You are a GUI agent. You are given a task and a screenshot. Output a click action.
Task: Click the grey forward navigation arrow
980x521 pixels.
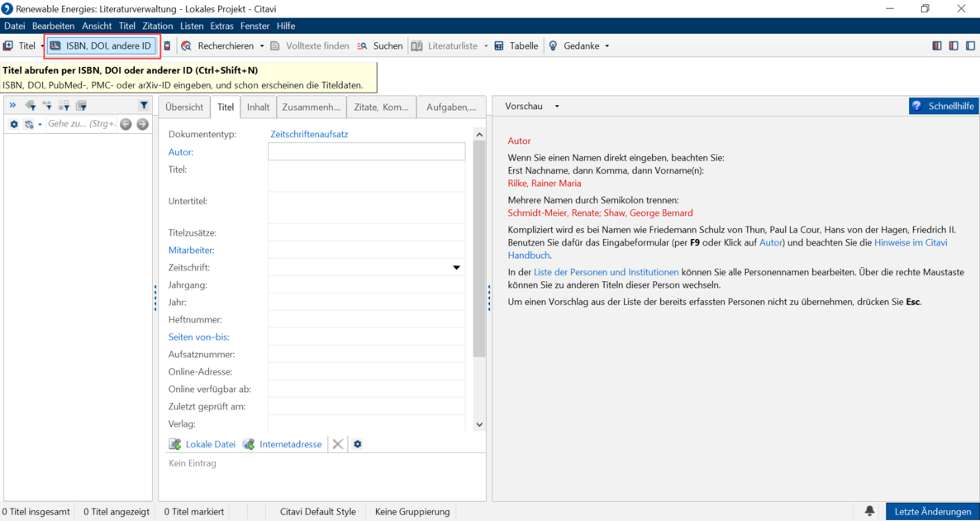pyautogui.click(x=142, y=124)
